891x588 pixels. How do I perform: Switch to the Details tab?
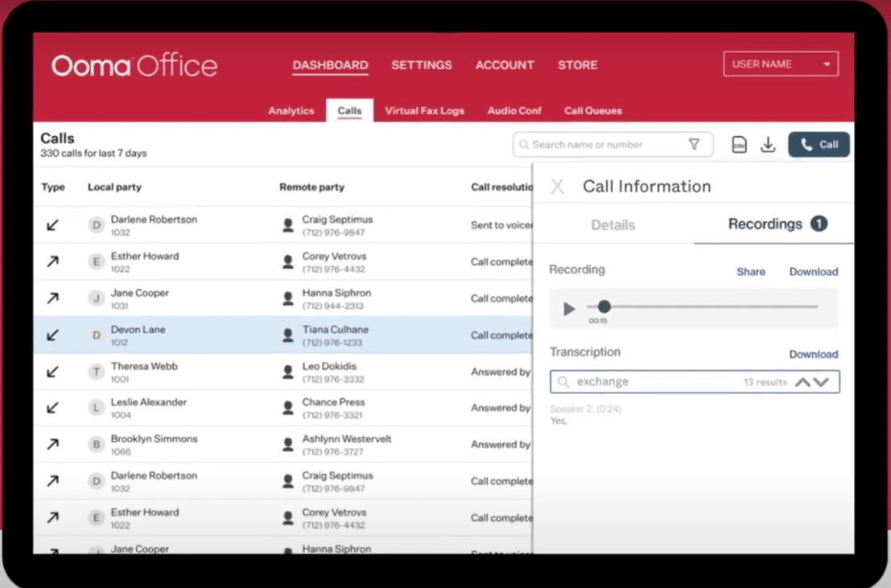coord(613,225)
